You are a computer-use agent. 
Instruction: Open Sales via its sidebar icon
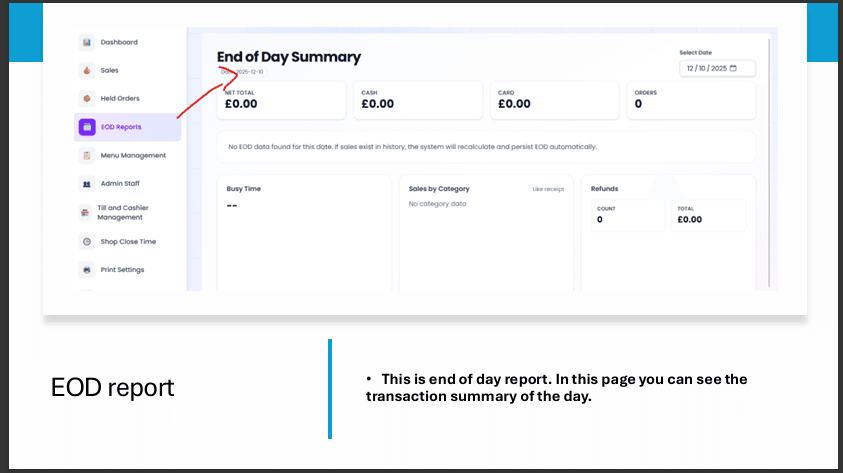point(87,71)
